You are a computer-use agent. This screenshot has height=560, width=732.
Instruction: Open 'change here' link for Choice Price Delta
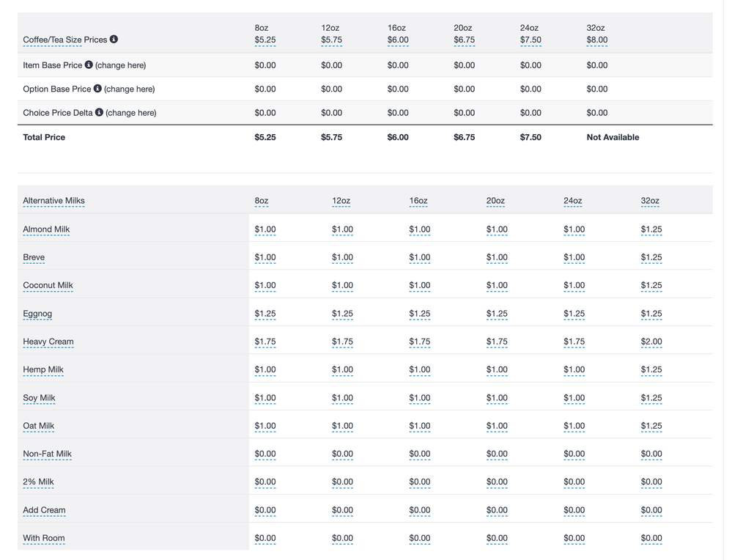130,113
